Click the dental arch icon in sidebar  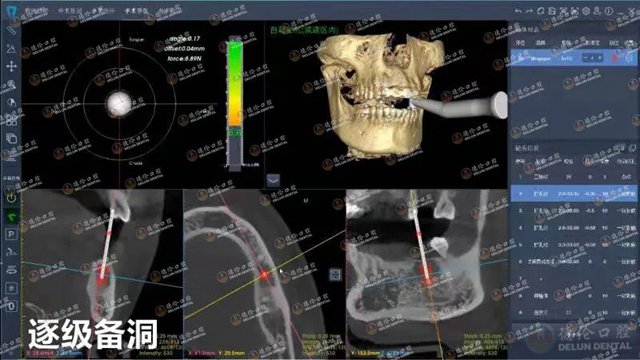pyautogui.click(x=11, y=270)
